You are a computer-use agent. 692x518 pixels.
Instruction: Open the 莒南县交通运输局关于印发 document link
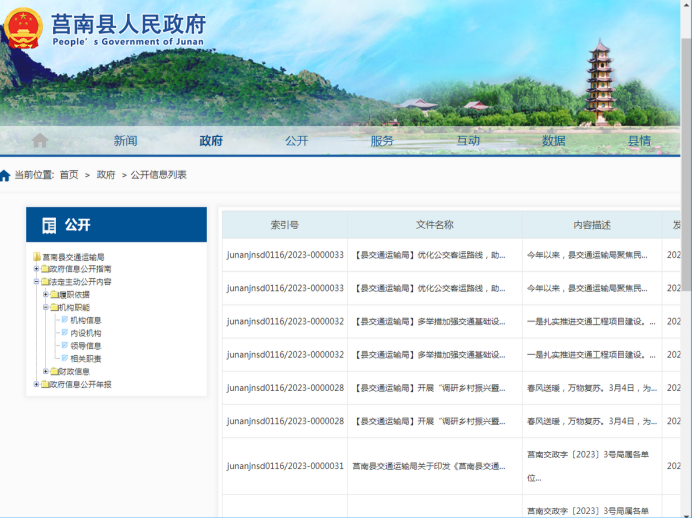pos(434,466)
